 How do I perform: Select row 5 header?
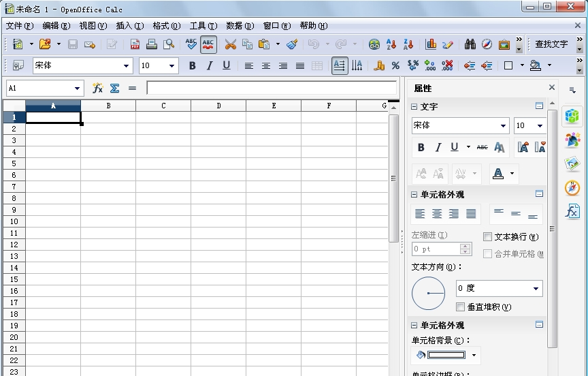tap(14, 163)
